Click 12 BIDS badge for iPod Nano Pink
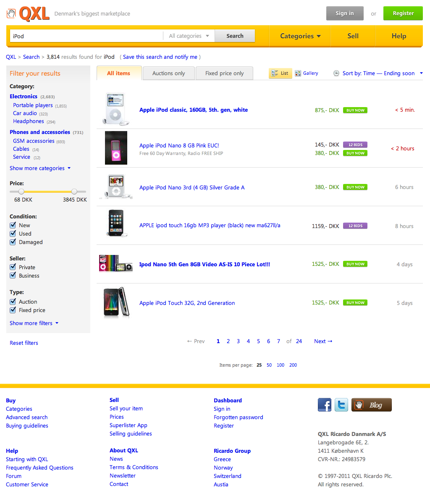 point(355,144)
